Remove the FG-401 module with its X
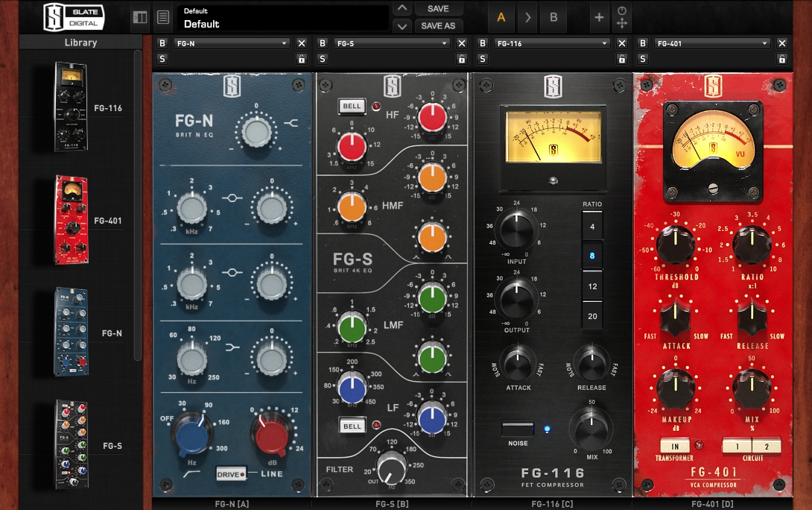812x510 pixels. coord(782,43)
